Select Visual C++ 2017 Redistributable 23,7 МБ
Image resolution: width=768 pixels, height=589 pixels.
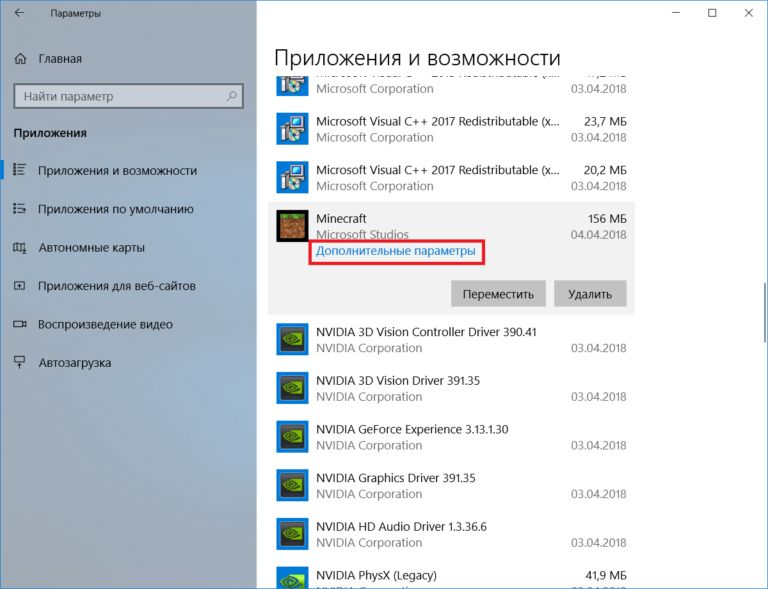tap(451, 129)
